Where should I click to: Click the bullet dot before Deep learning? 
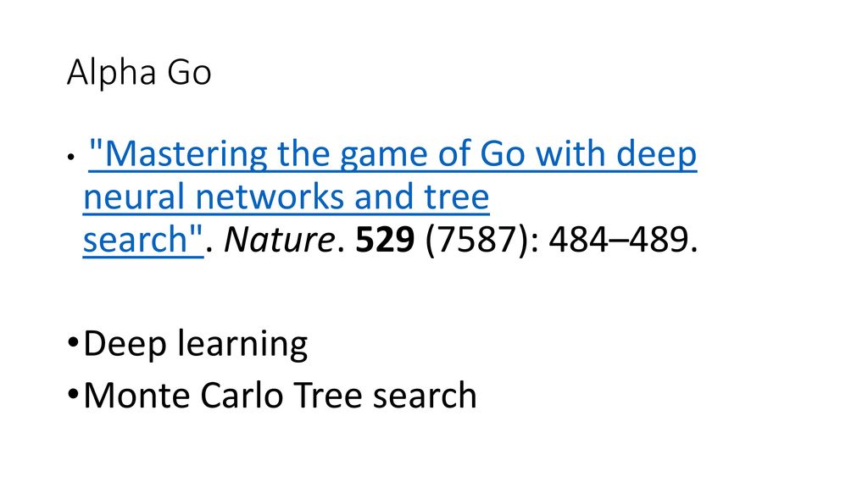(73, 343)
